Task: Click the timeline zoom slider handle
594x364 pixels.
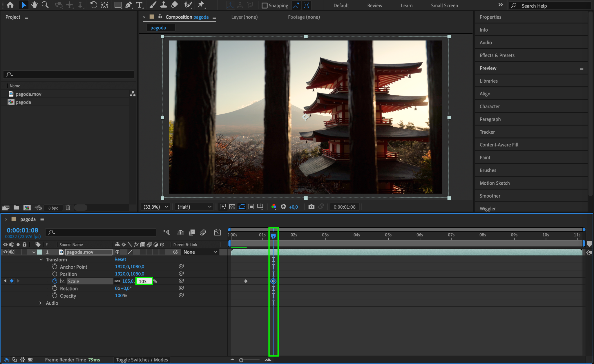Action: [241, 360]
